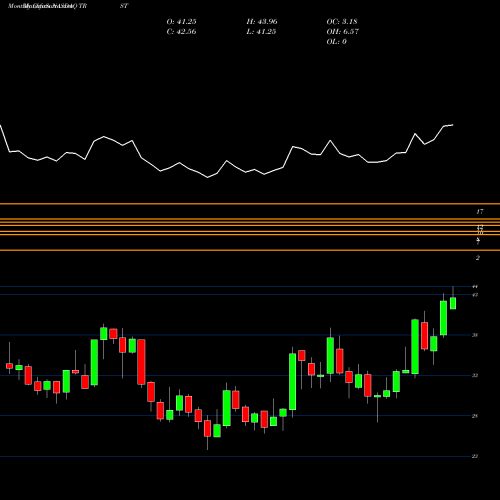
Task: Click the low price text 'L: 41.25'
Action: point(262,32)
